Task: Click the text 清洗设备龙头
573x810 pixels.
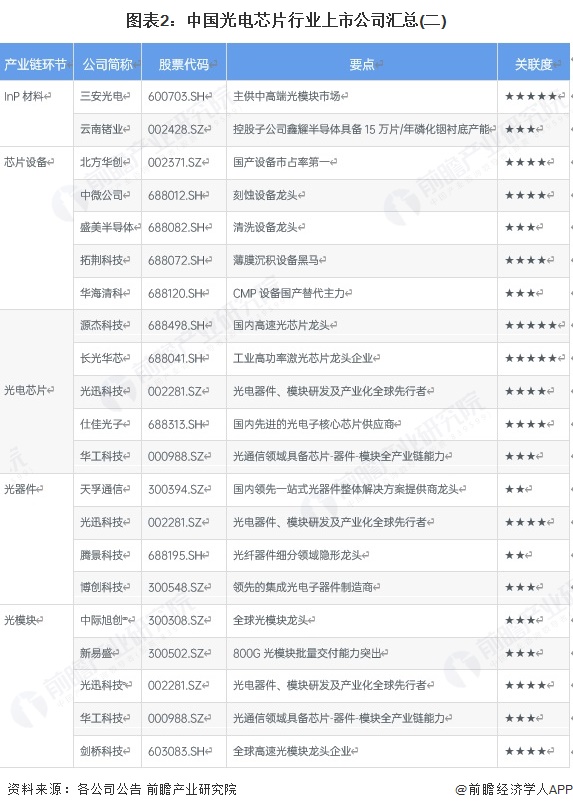Action: coord(265,227)
